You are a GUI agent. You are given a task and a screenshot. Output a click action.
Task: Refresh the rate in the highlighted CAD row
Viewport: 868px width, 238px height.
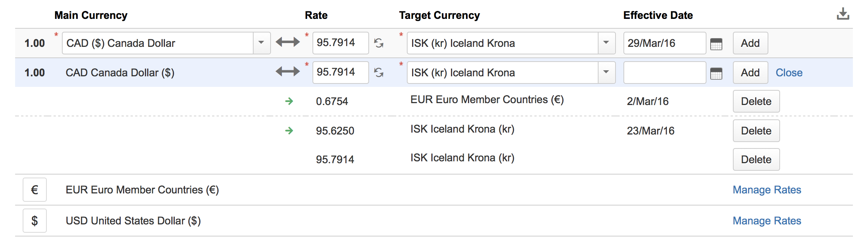pos(379,73)
